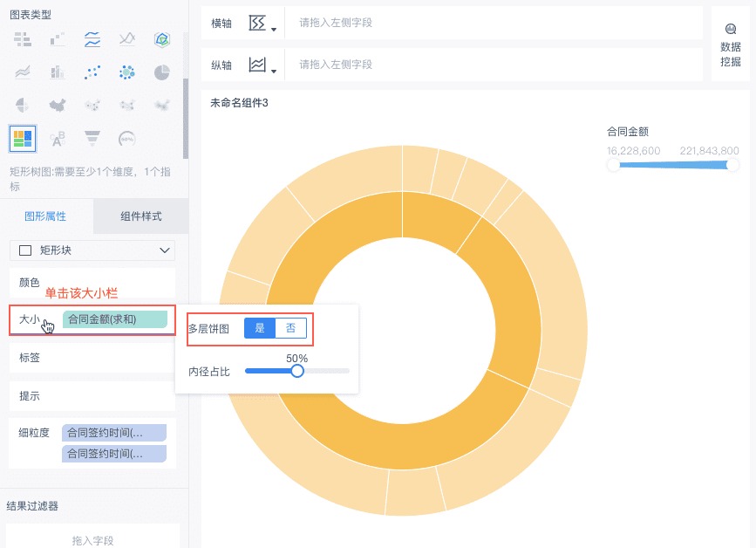The height and width of the screenshot is (548, 756).
Task: Pick the gauge chart type icon
Action: click(x=126, y=138)
